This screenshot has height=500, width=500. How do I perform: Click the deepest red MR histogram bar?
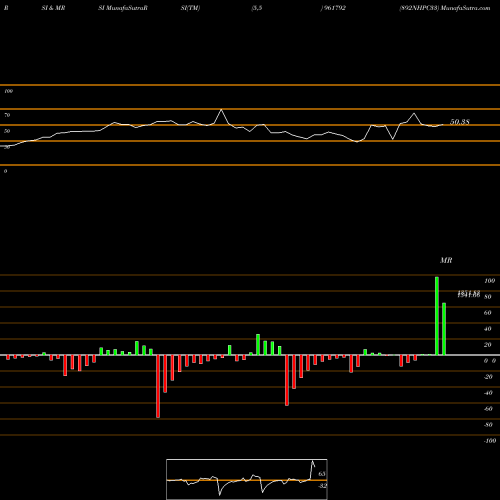coord(158,386)
